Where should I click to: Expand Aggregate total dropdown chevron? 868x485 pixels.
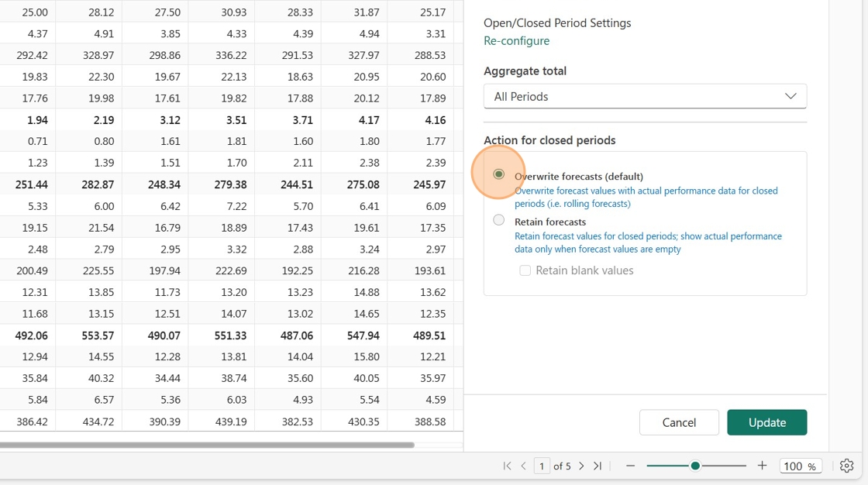coord(790,96)
